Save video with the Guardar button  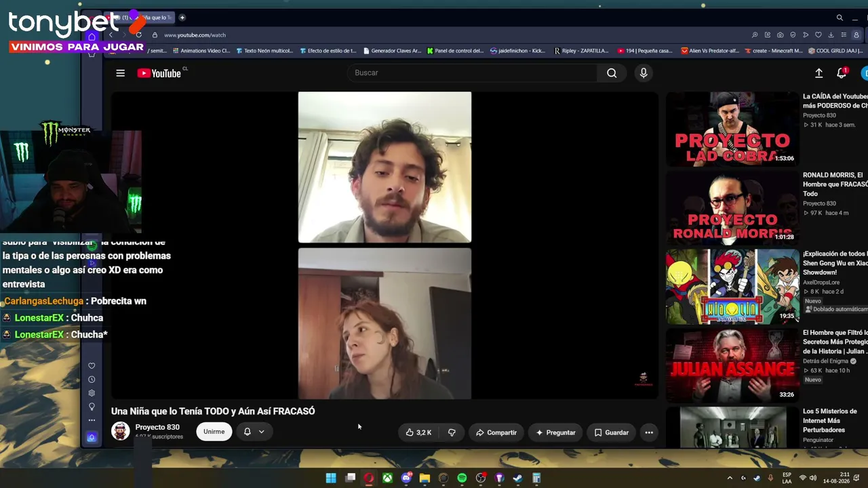pos(611,432)
